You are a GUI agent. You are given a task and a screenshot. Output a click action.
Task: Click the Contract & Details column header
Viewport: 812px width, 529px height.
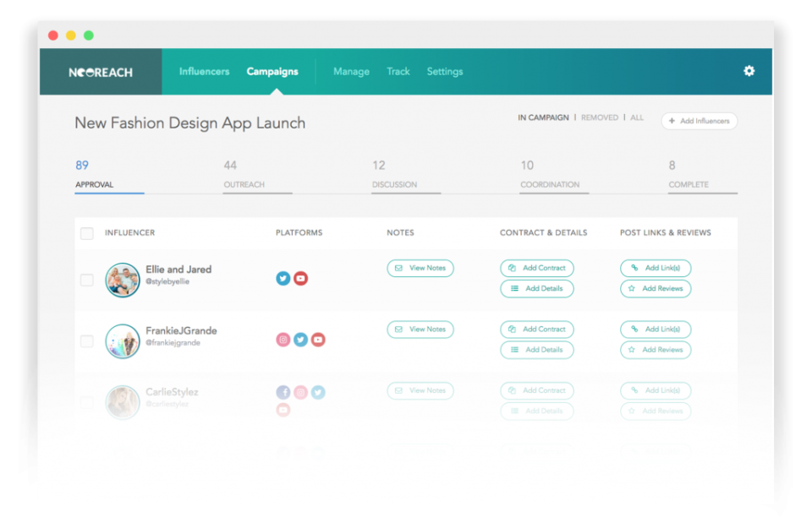pos(543,233)
